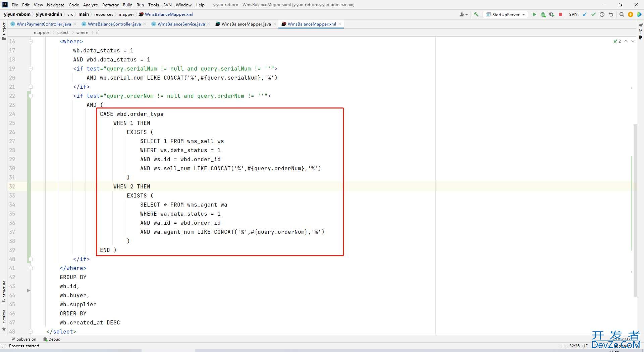Switch to WmsBalanceService.java tab
644x352 pixels.
point(181,24)
